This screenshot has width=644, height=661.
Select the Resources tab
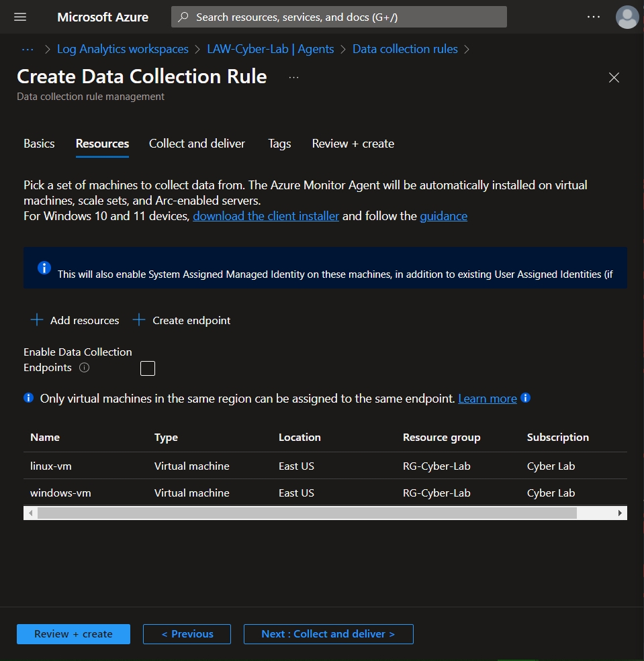click(102, 144)
